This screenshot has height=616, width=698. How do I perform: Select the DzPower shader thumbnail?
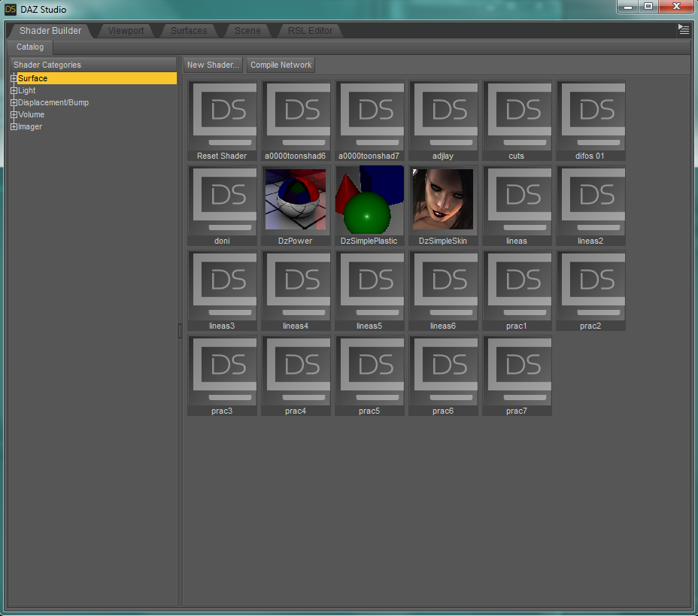296,205
